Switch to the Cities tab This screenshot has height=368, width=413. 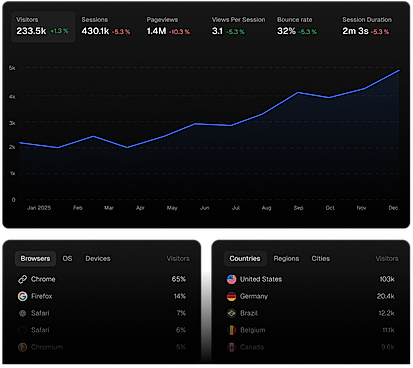tap(321, 259)
